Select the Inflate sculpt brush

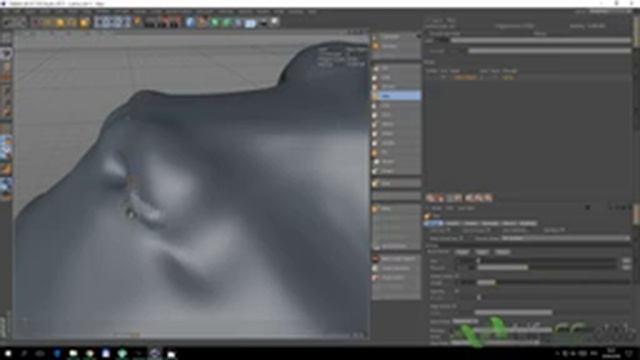click(396, 134)
